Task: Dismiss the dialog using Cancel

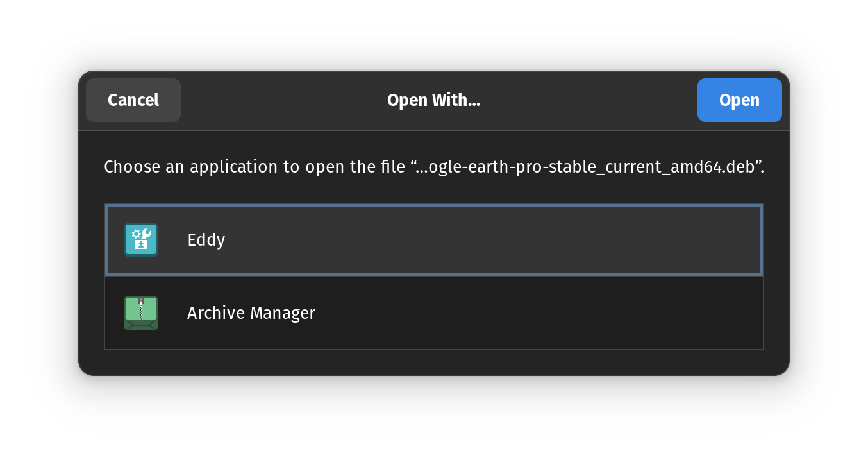Action: (x=133, y=100)
